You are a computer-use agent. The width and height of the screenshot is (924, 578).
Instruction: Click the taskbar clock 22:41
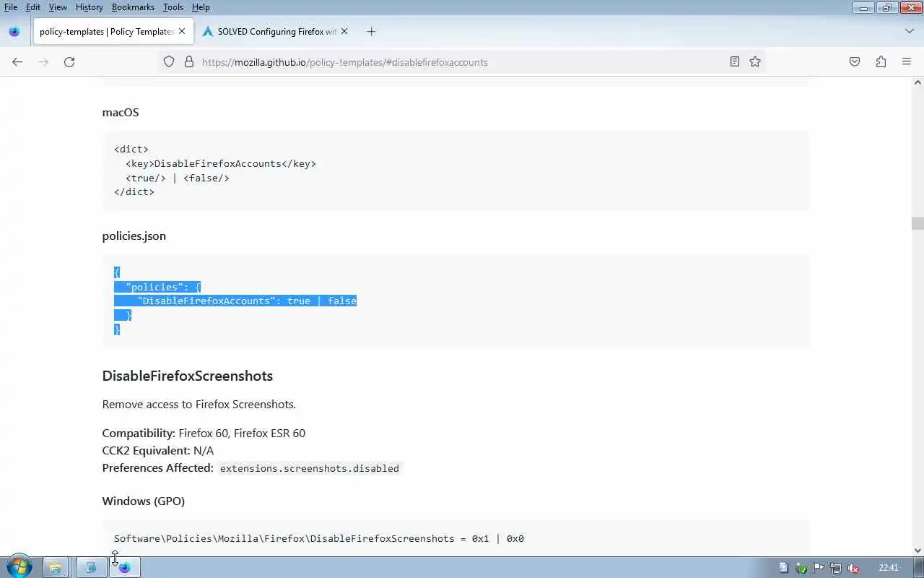[x=889, y=568]
